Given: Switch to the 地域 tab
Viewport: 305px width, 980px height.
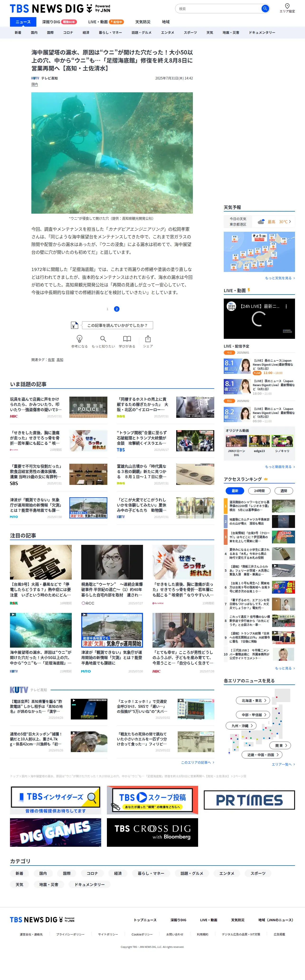Looking at the screenshot, I should [x=166, y=22].
